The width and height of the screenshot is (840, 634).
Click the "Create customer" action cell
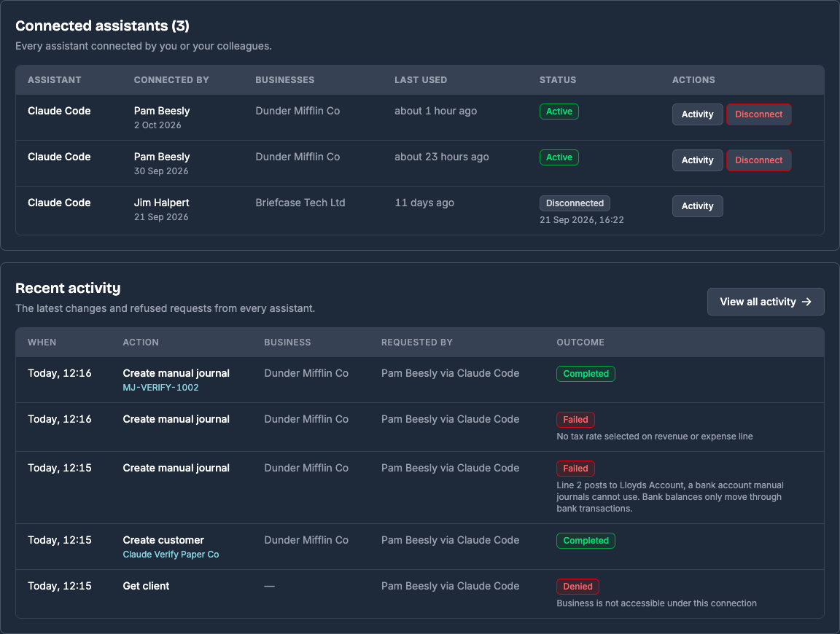click(x=163, y=540)
